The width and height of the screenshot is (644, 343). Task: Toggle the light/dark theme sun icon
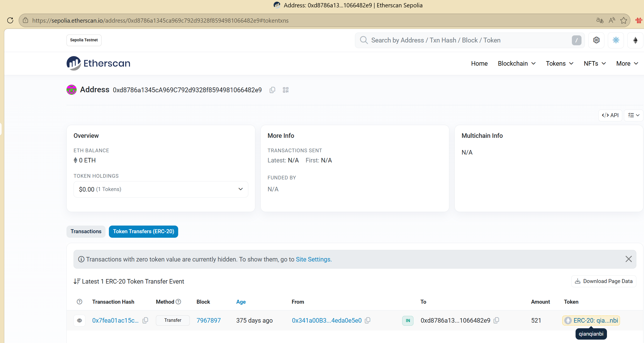pyautogui.click(x=616, y=40)
